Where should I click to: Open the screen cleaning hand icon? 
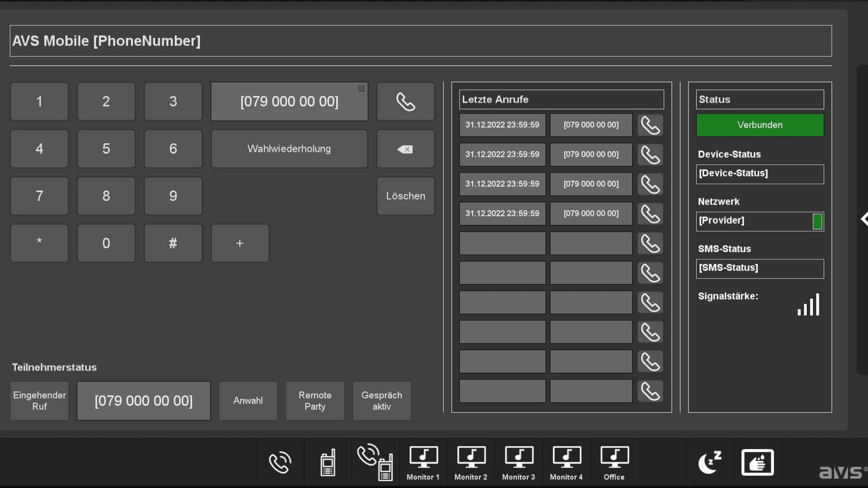click(758, 462)
